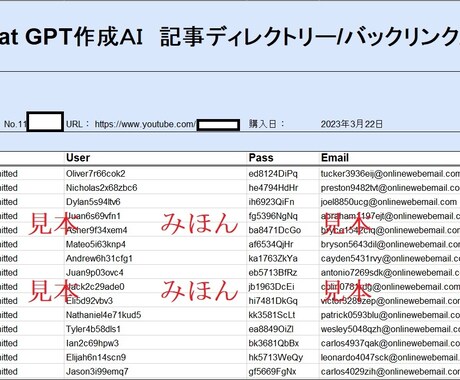The height and width of the screenshot is (380, 460).
Task: Select password gf5669FgNx
Action: pos(272,371)
